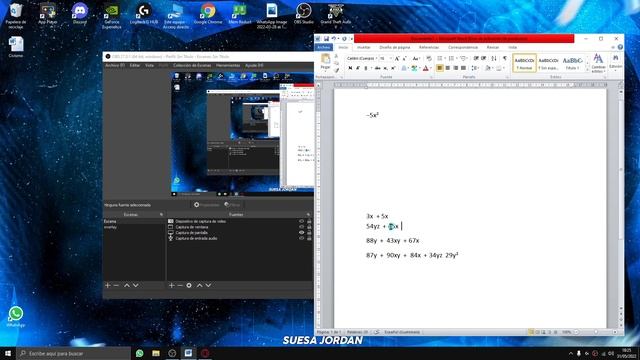Toggle the paragraph marks (¶) icon in Word
This screenshot has width=640, height=360.
pyautogui.click(x=504, y=58)
